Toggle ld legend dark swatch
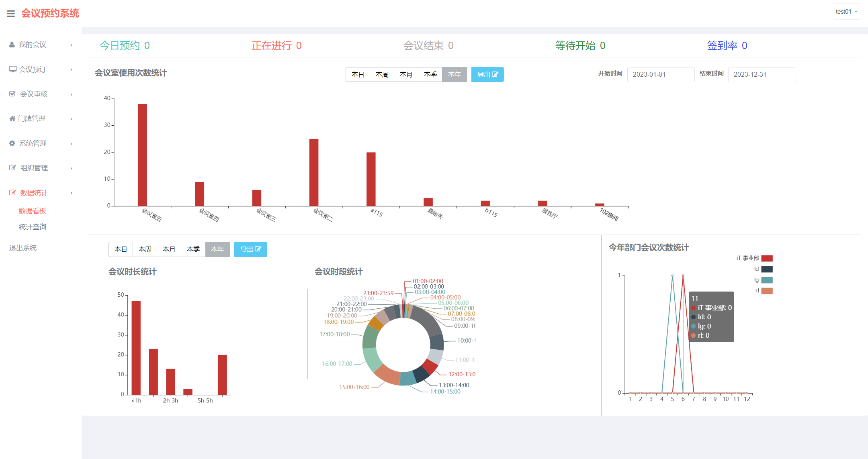868x459 pixels. pos(767,269)
